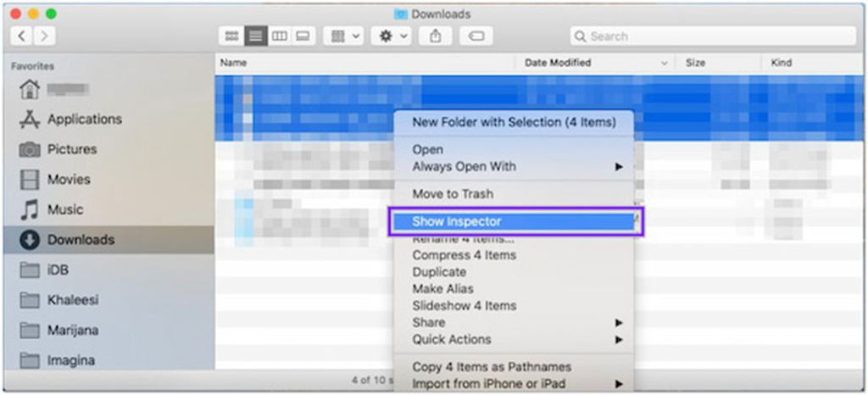Switch to column view in toolbar
This screenshot has height=395, width=868.
point(279,36)
